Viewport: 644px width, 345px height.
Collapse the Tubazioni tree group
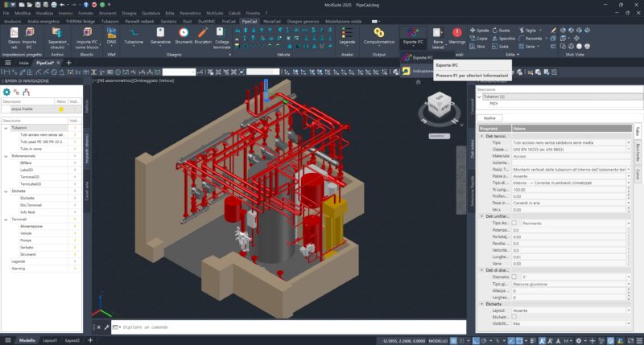click(x=6, y=127)
